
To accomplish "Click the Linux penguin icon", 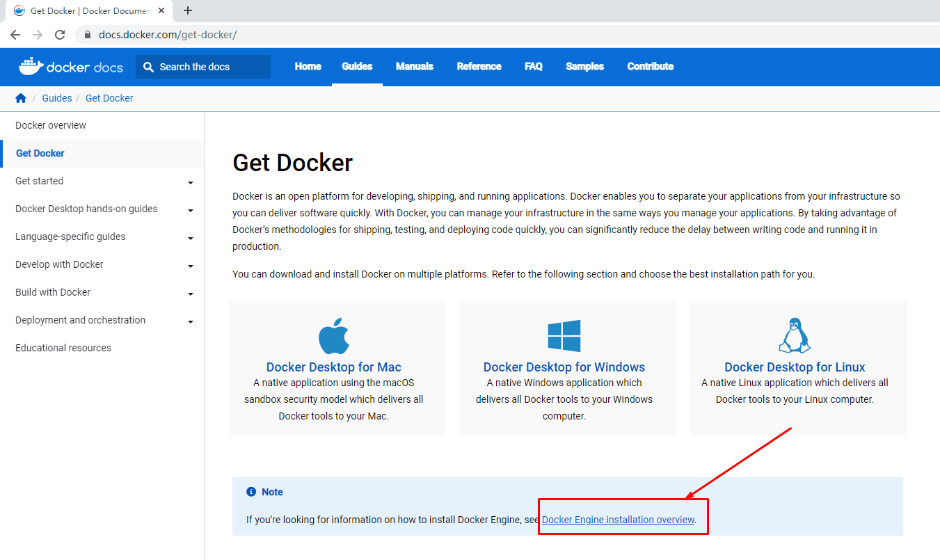I will [795, 335].
